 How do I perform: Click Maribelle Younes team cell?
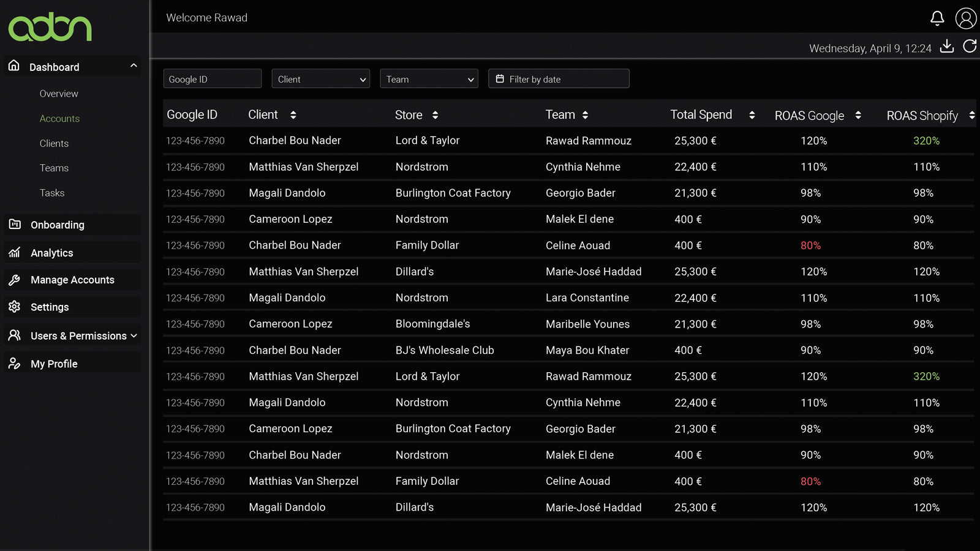click(587, 324)
